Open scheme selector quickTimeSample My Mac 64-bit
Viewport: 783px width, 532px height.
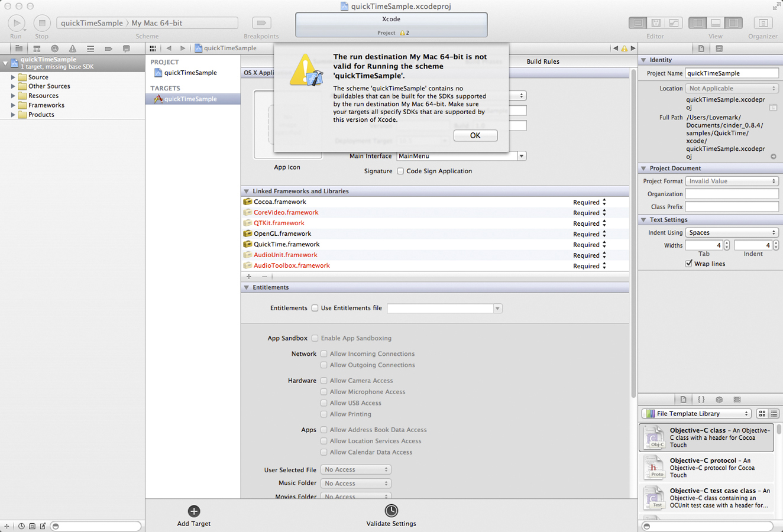pos(147,23)
